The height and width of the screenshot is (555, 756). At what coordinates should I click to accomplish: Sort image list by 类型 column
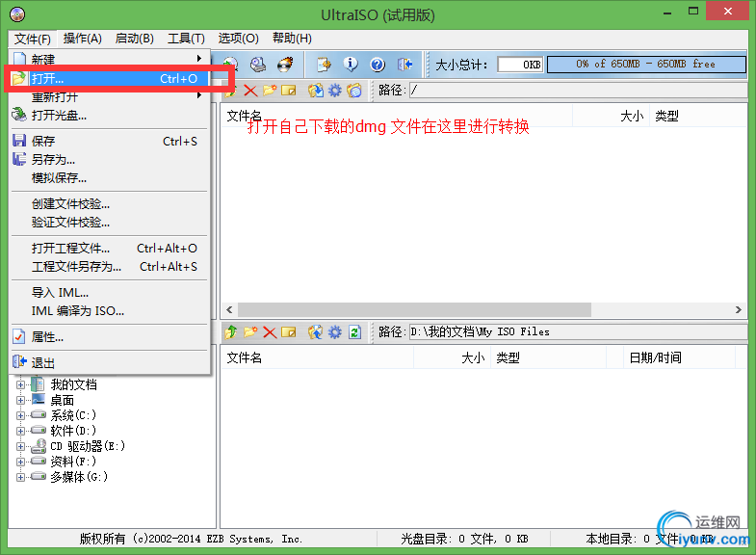click(697, 116)
